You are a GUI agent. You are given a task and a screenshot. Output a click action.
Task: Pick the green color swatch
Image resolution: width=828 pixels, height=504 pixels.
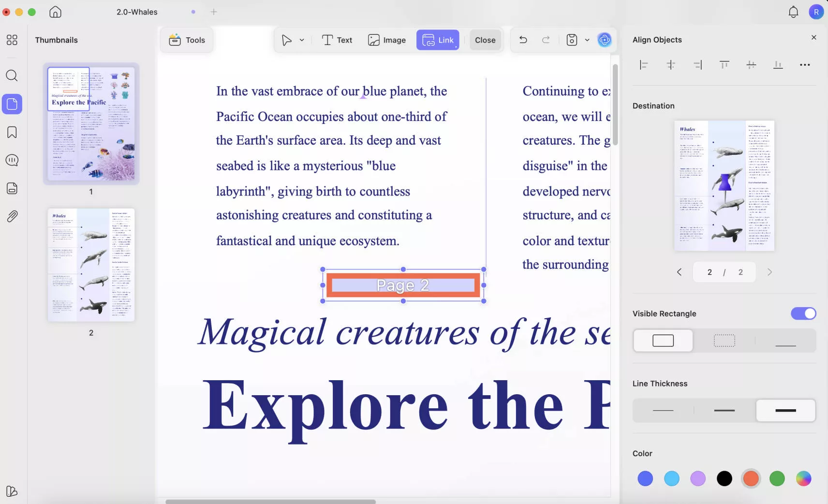(777, 479)
